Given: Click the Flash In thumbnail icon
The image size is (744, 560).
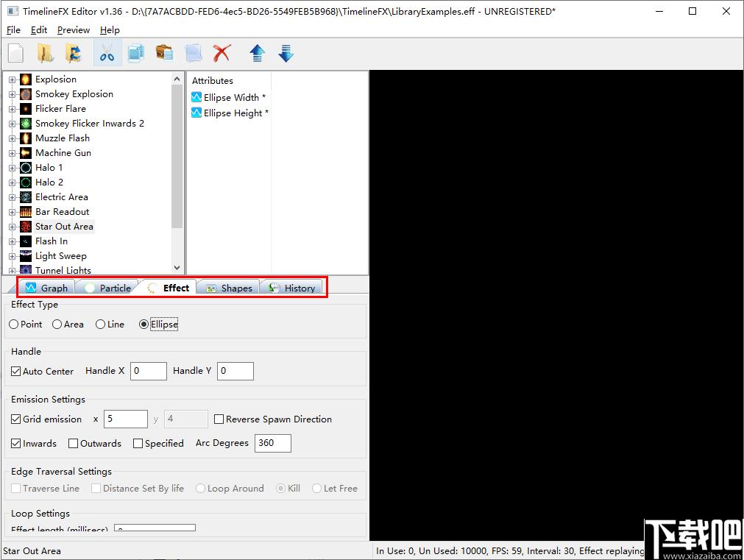Looking at the screenshot, I should (26, 241).
